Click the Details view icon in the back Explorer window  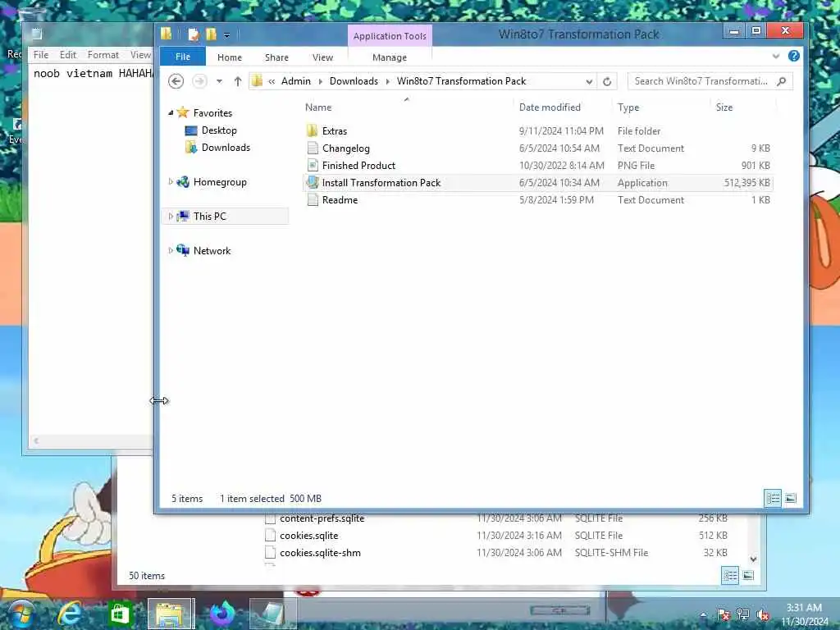[730, 575]
